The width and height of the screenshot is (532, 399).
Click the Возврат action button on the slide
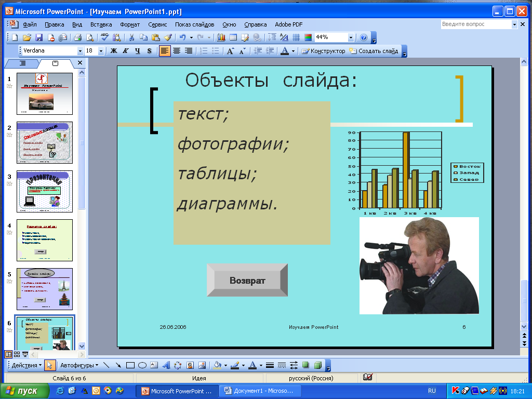tap(247, 280)
